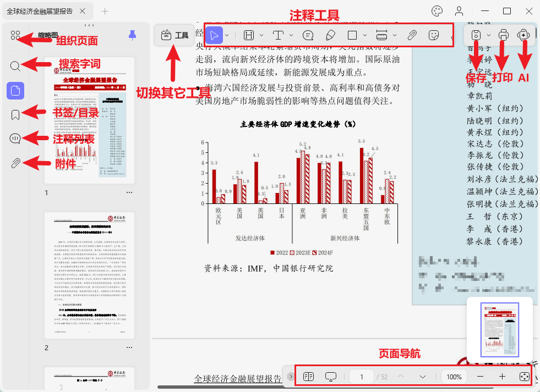Close the 全球经济金融展望报告 tab
This screenshot has height=392, width=540.
(83, 11)
